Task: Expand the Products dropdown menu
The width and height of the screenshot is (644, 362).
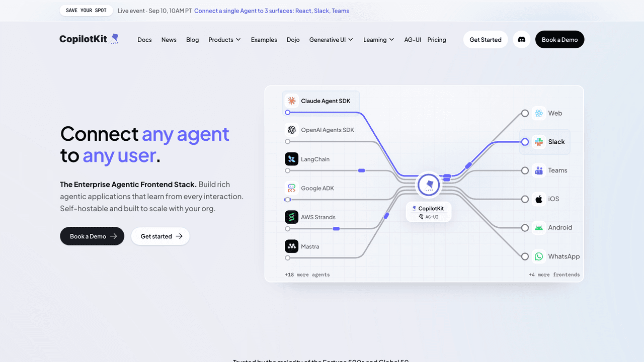Action: click(225, 40)
